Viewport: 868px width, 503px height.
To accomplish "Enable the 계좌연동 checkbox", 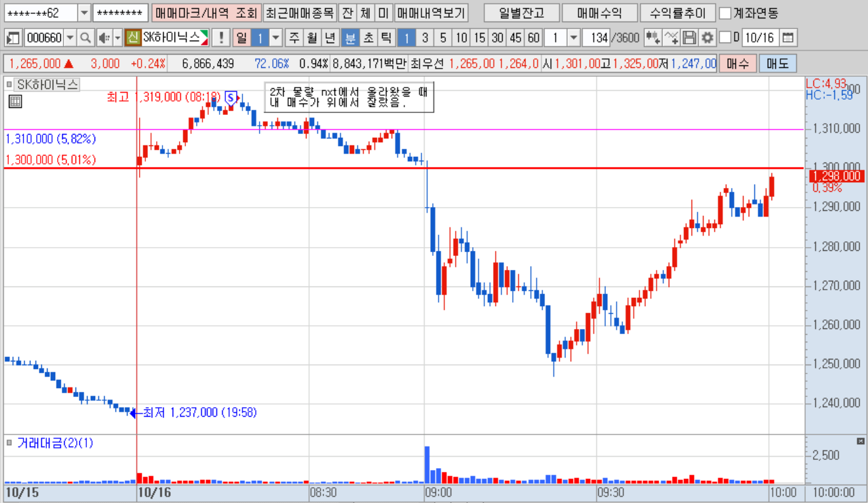I will click(x=725, y=13).
